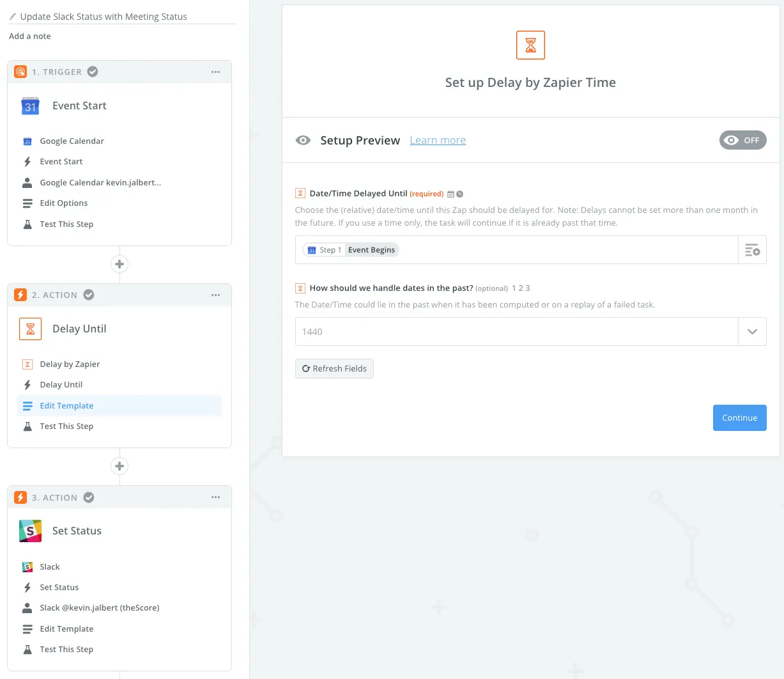Add a note to the Zap

click(x=30, y=36)
